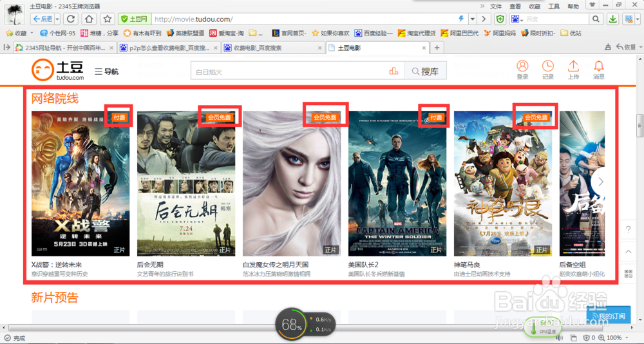Open the 记录 history icon
Viewport: 644px width, 344px height.
coord(548,70)
